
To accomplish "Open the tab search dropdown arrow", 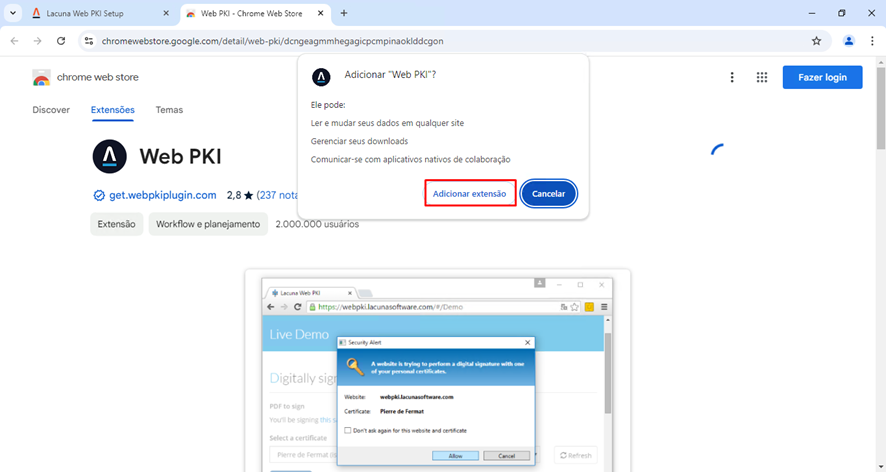I will 12,13.
